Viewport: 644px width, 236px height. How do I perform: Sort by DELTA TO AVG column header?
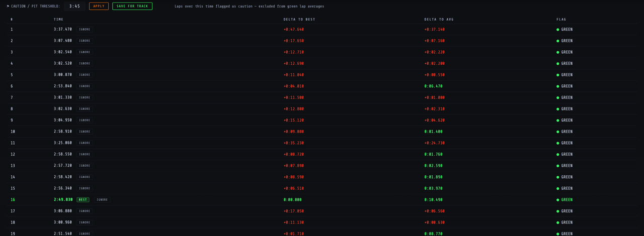pyautogui.click(x=439, y=20)
